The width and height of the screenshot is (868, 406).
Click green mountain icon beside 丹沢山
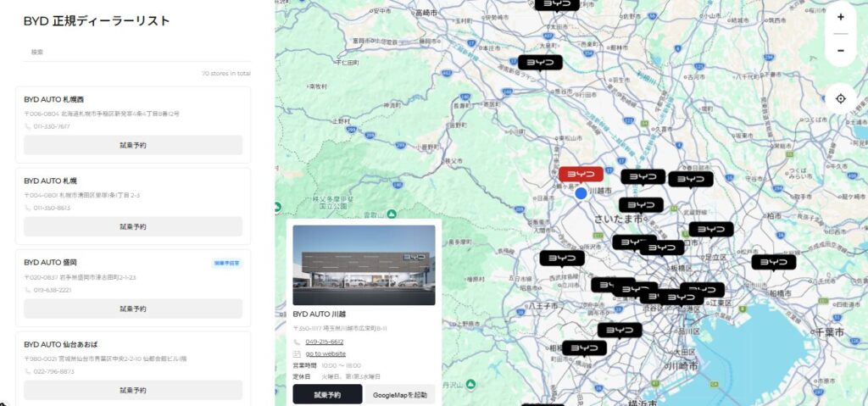(x=470, y=383)
